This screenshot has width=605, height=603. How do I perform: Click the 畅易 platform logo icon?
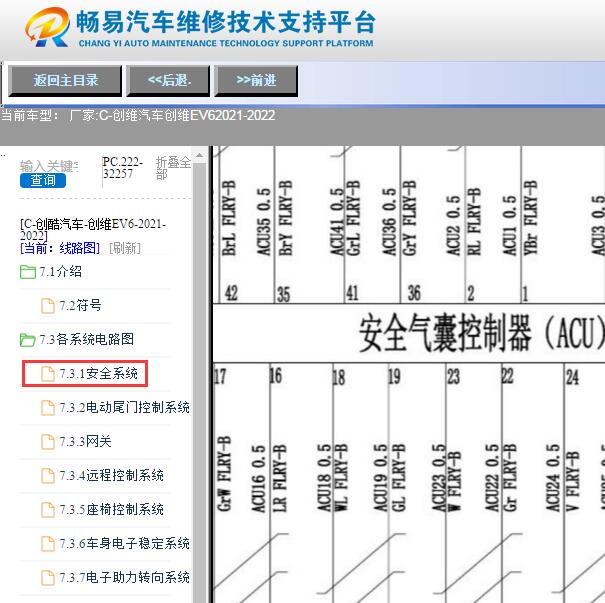(48, 28)
